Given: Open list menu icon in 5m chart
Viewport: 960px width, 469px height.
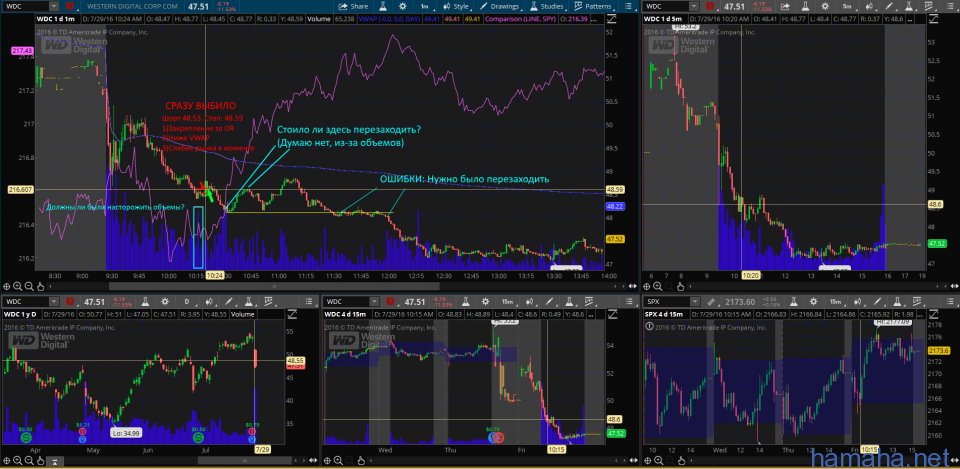Looking at the screenshot, I should (950, 7).
